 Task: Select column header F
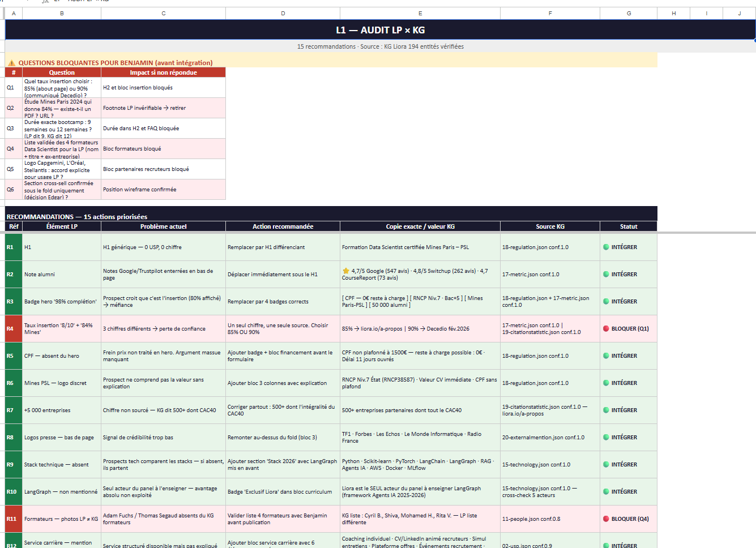550,13
